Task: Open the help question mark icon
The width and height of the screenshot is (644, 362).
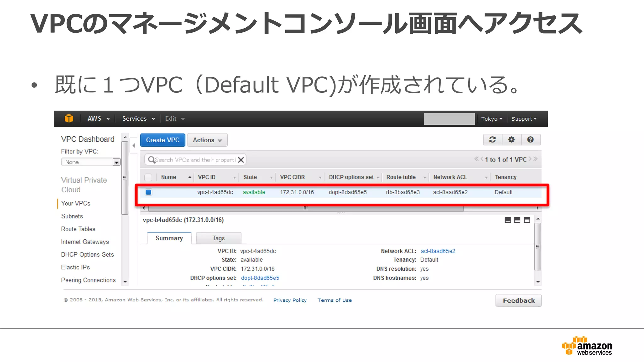Action: (x=530, y=140)
